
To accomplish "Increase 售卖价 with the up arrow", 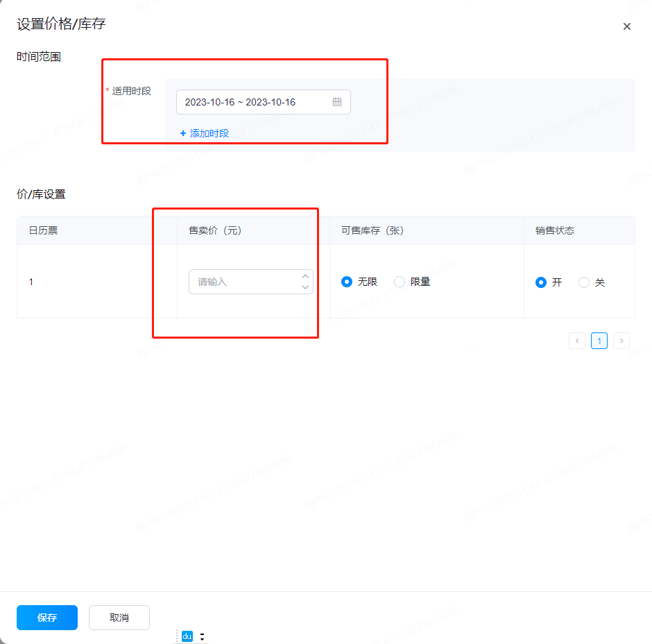I will pos(305,276).
